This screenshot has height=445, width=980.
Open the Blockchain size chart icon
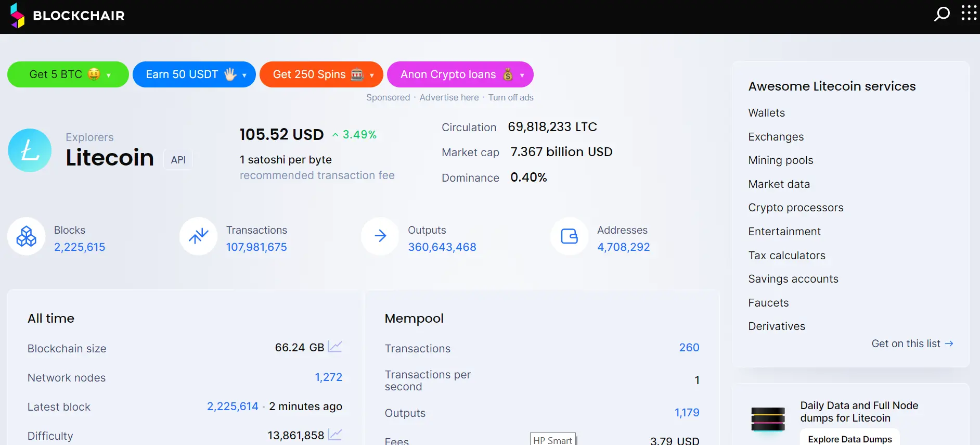[335, 347]
